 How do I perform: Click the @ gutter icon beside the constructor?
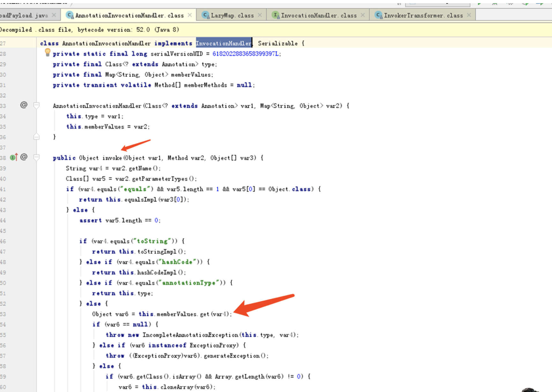click(x=24, y=105)
